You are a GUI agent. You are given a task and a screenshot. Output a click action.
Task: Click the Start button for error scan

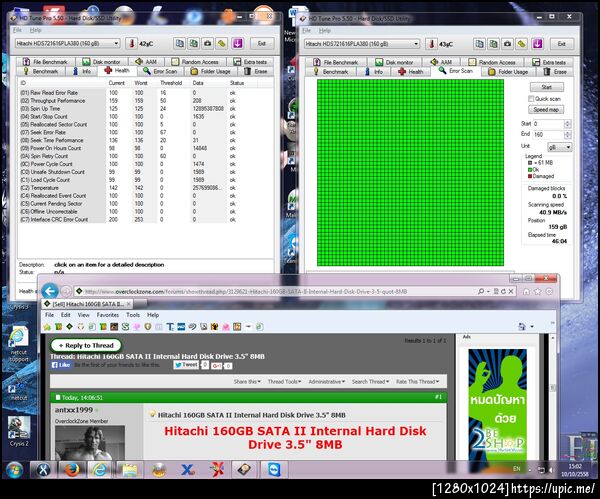[x=546, y=87]
